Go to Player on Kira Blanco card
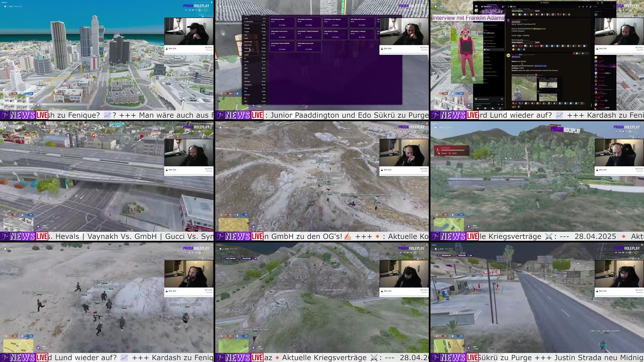 coord(309,25)
